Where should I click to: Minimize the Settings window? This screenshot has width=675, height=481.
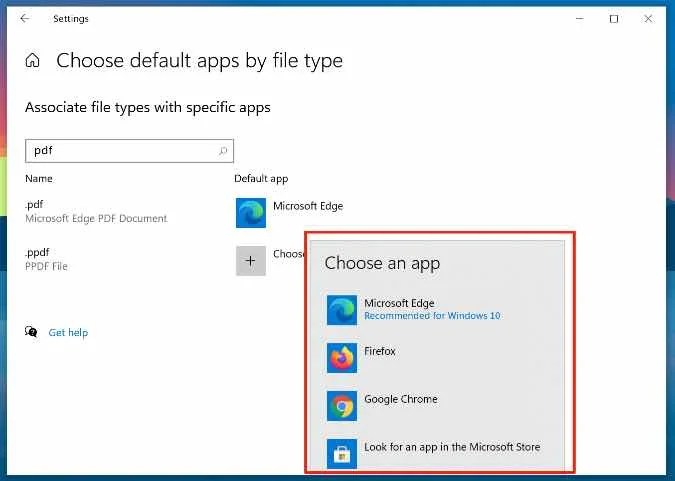tap(579, 19)
